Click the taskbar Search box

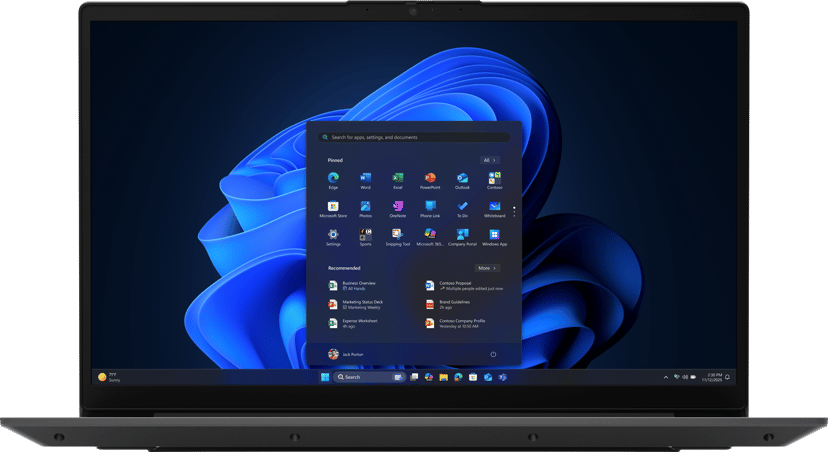point(369,377)
